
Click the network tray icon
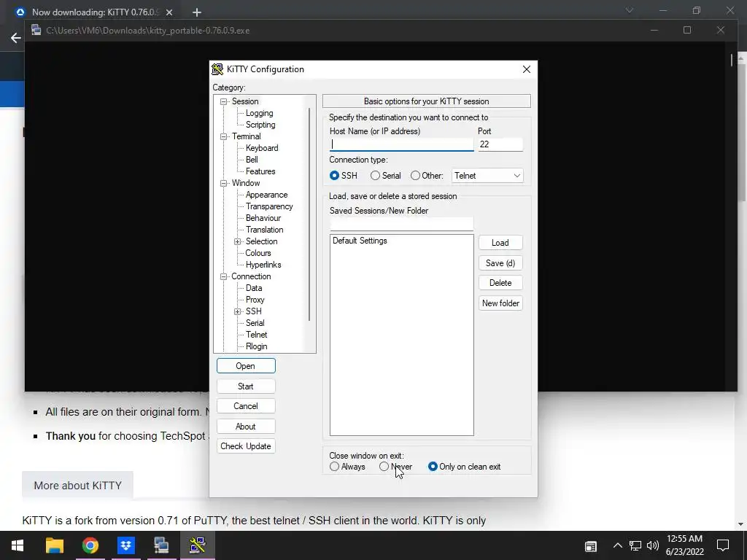pyautogui.click(x=635, y=545)
